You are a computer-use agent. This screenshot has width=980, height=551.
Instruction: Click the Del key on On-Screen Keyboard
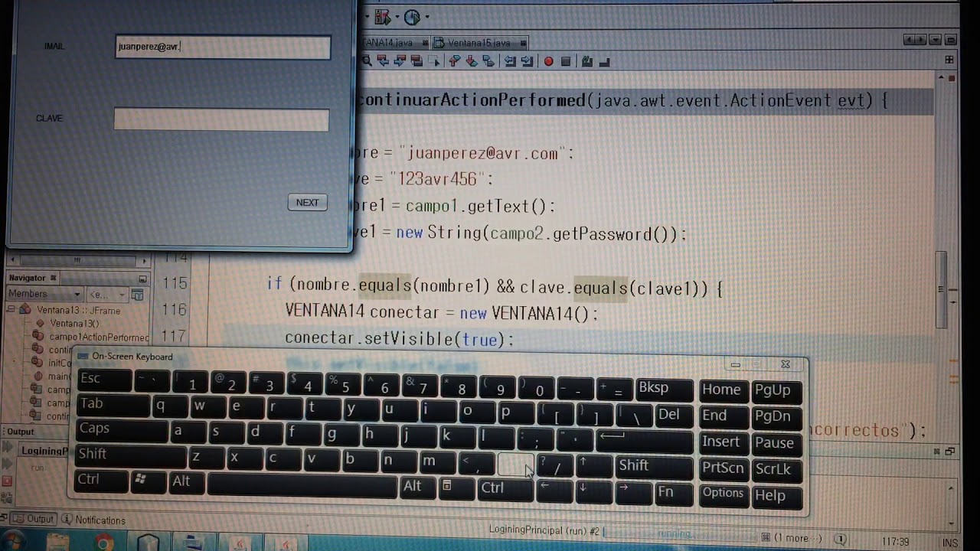[x=674, y=416]
